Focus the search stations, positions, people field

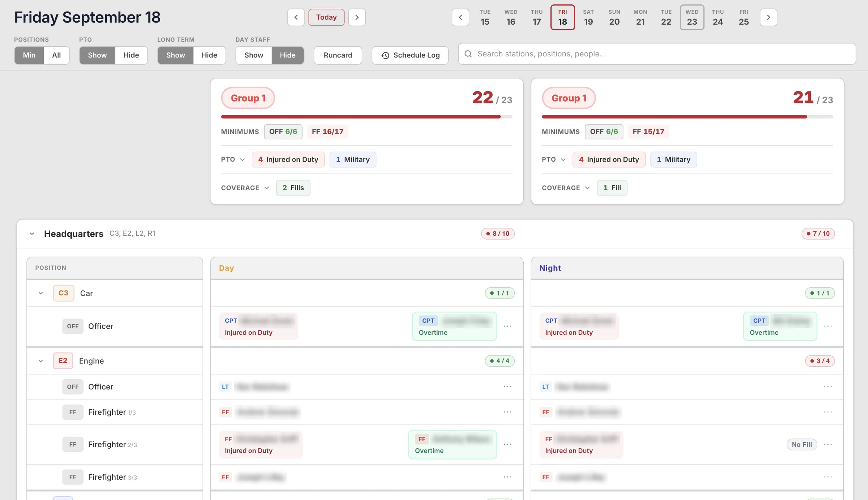pos(657,54)
